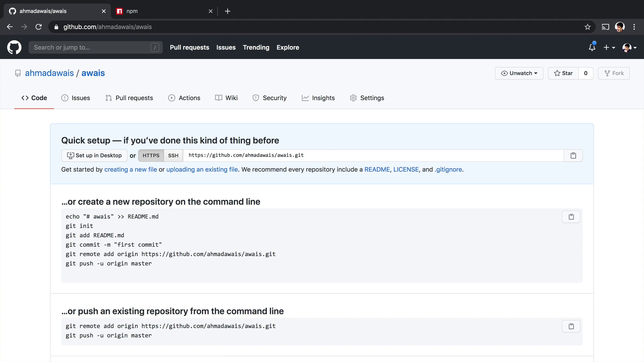This screenshot has height=362, width=644.
Task: Reload the page
Action: 39,27
